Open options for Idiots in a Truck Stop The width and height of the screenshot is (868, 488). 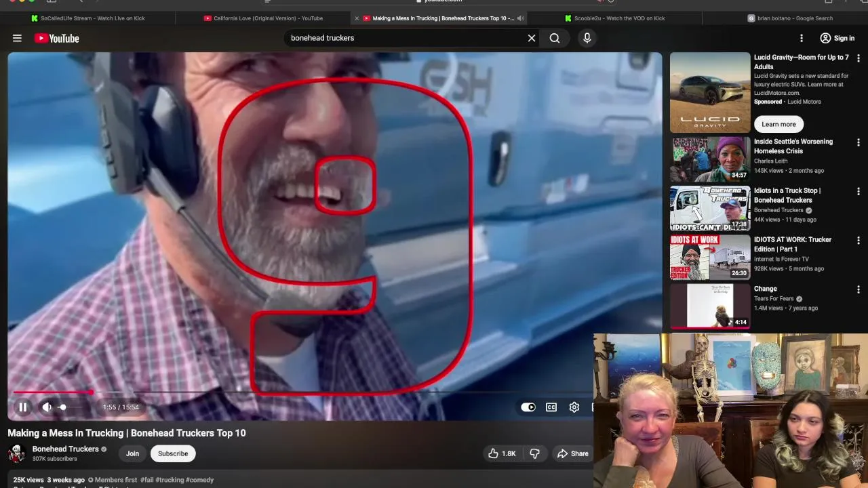[x=859, y=192]
